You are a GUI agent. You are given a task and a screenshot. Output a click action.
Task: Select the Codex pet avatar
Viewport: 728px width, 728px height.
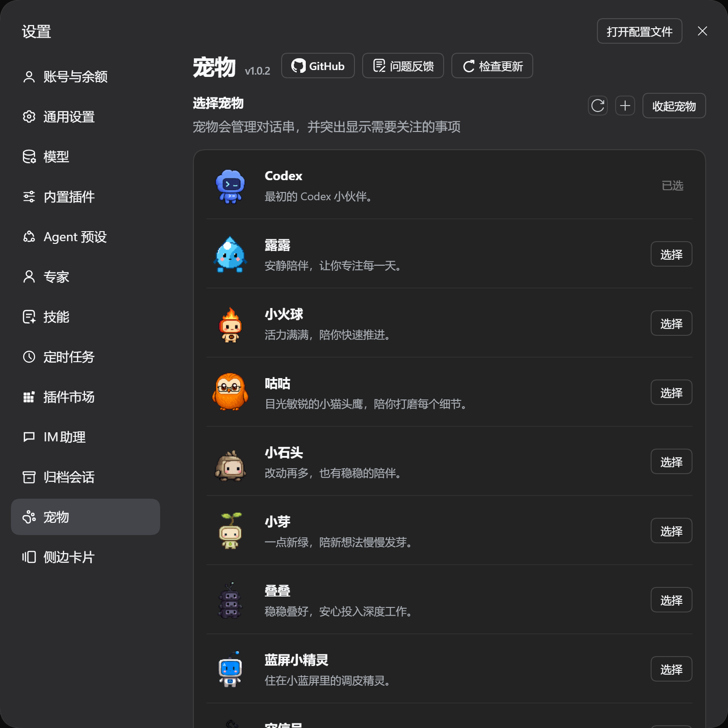pyautogui.click(x=230, y=186)
